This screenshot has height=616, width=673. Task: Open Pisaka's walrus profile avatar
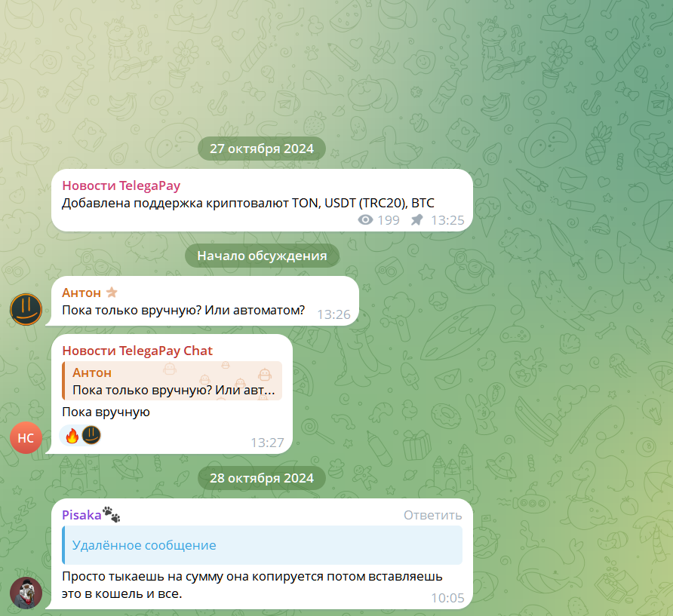pyautogui.click(x=26, y=593)
